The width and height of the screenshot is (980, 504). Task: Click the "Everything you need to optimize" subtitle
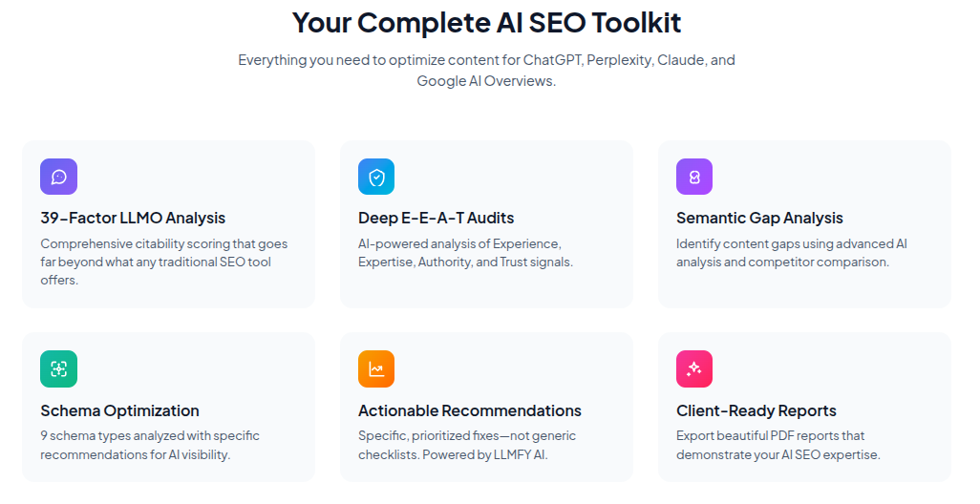tap(486, 71)
